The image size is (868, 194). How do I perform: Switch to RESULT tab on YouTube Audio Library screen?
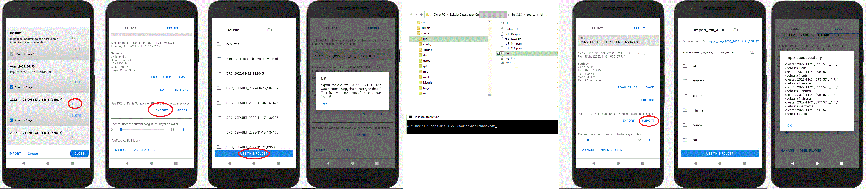tap(173, 29)
